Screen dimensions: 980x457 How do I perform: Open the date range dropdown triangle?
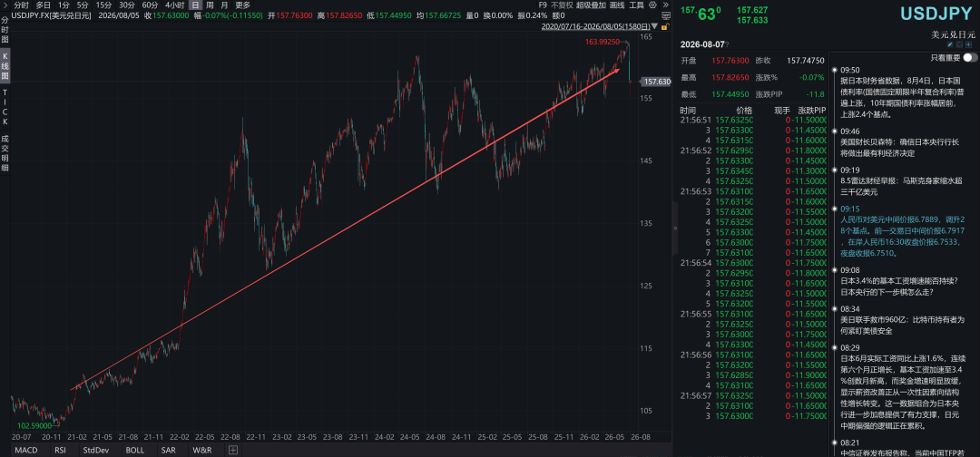point(654,26)
